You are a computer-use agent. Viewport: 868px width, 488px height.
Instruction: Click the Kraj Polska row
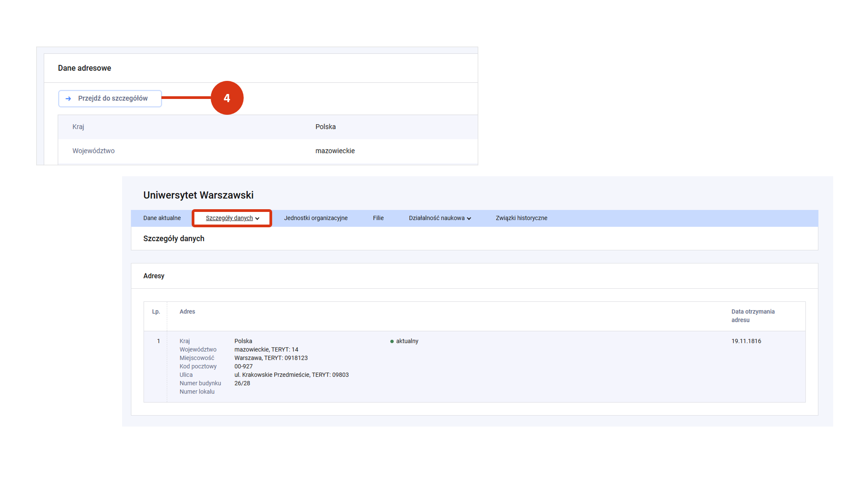tap(268, 127)
